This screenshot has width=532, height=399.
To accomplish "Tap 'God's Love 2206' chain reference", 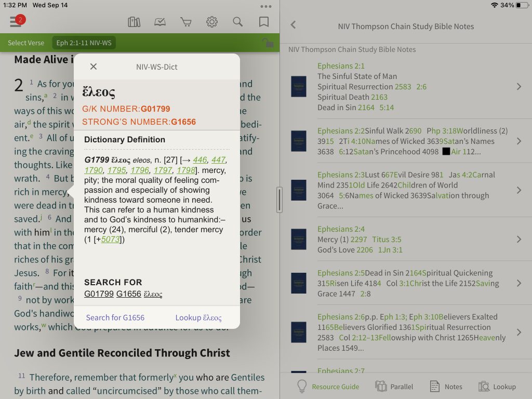I will [x=345, y=250].
